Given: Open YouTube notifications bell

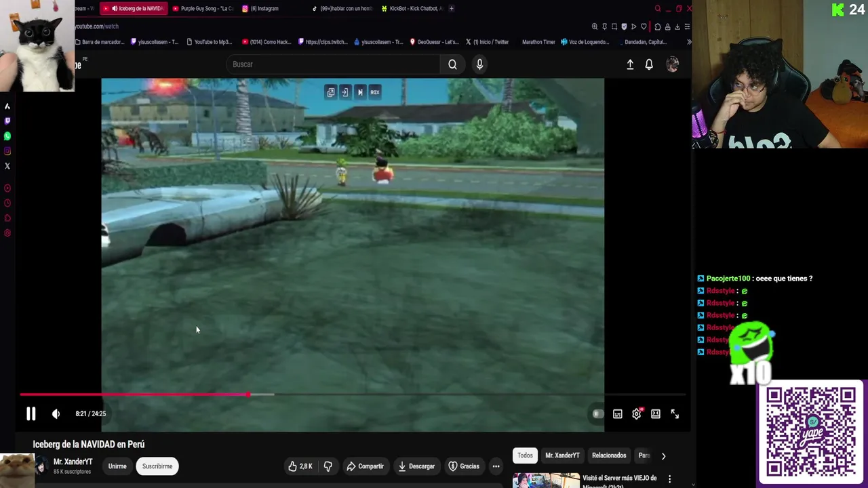Looking at the screenshot, I should (x=649, y=64).
